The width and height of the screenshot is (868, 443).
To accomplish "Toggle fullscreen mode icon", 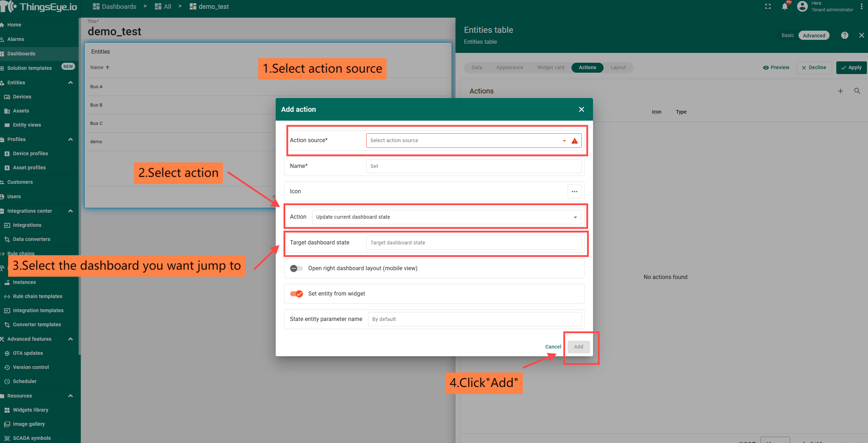I will (768, 7).
